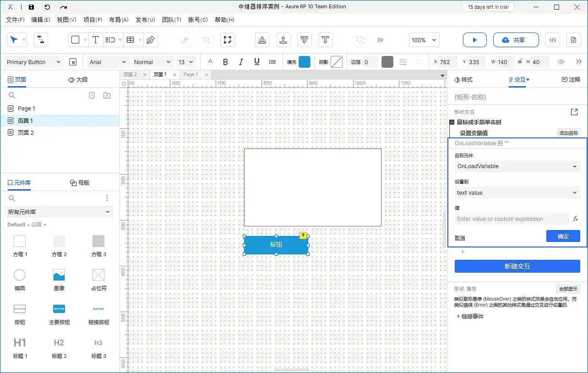Click the blue fill color swatch
Screen dimensions: 588x373
(305, 62)
